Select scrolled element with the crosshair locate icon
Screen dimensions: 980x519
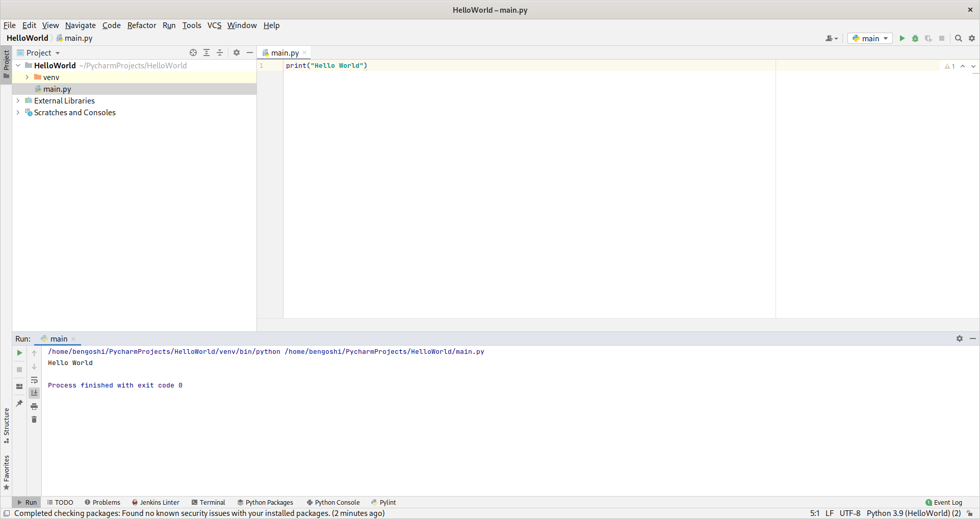[193, 53]
